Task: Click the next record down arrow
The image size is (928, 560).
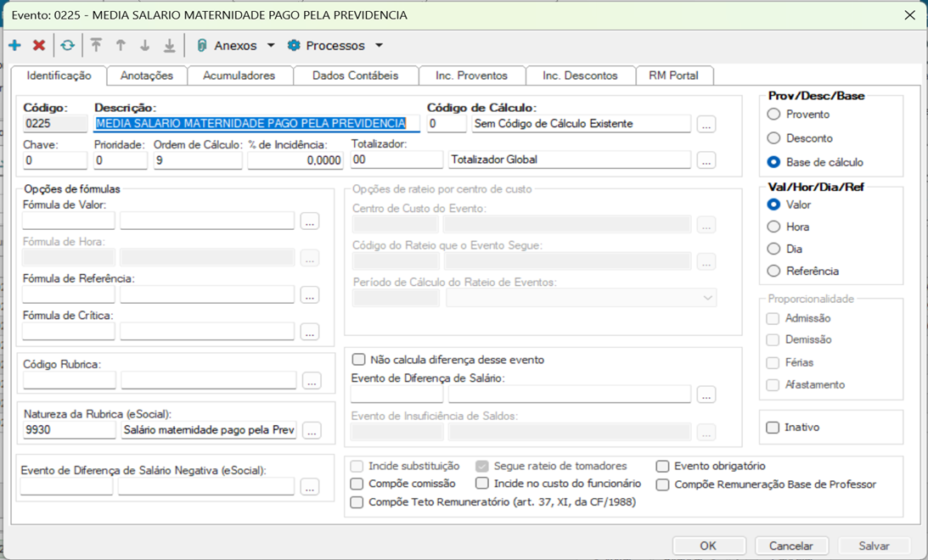Action: click(144, 46)
